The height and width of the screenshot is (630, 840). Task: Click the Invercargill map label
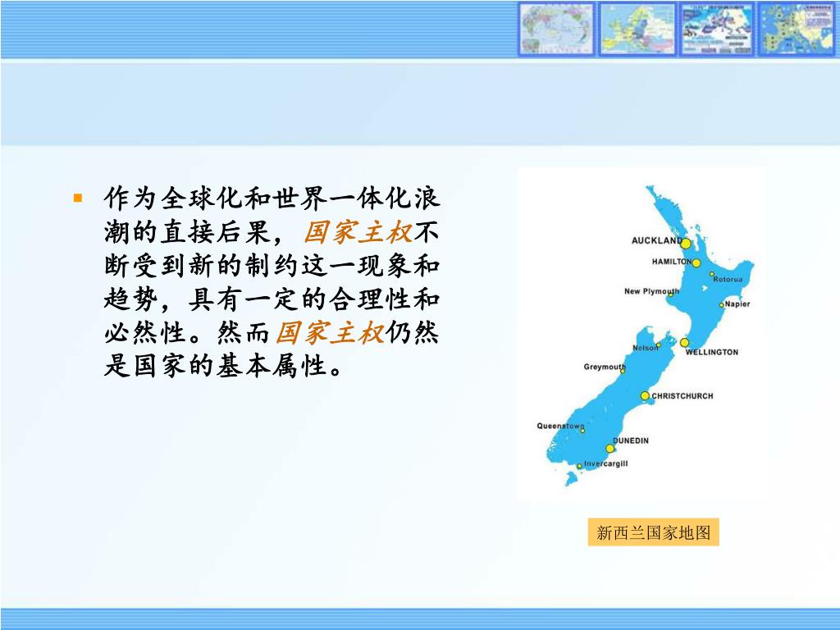[x=605, y=463]
